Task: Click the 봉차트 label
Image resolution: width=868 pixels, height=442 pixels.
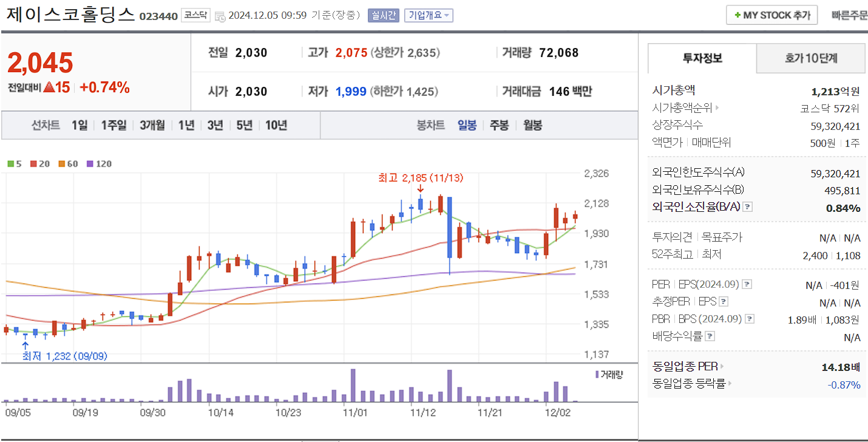Action: [430, 125]
